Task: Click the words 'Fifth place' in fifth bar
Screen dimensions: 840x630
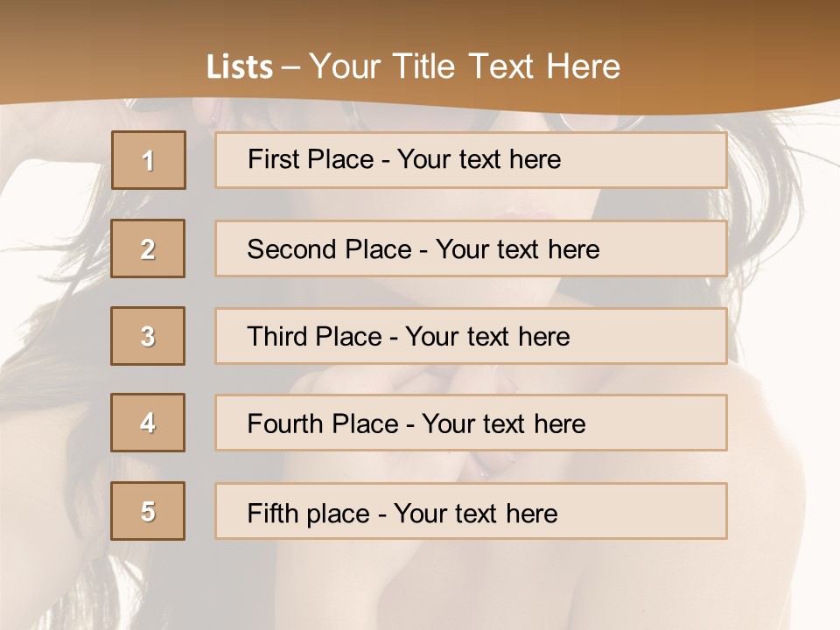Action: [309, 514]
